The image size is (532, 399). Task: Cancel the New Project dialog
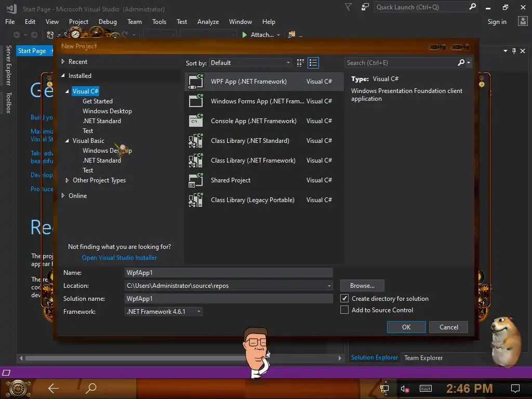coord(448,327)
